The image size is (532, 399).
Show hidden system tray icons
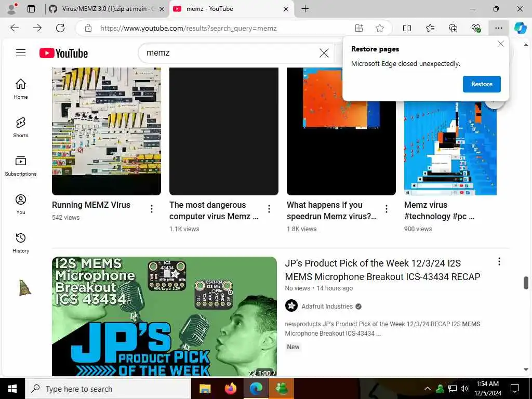tap(428, 389)
